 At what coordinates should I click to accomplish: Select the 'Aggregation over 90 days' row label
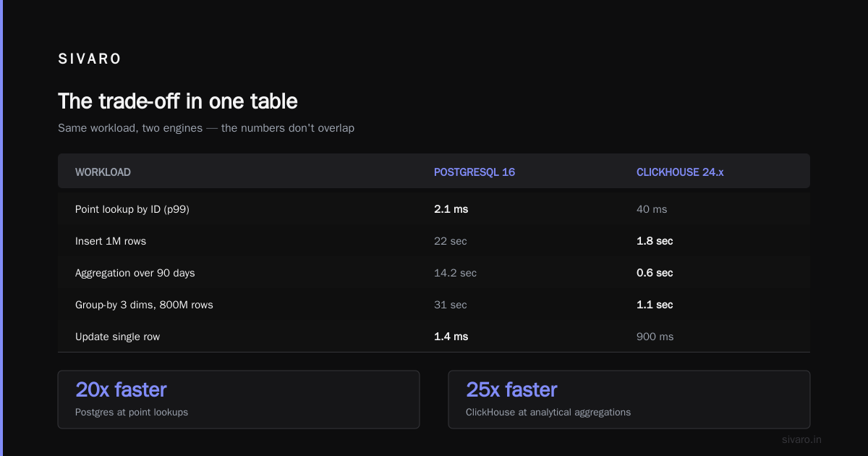135,273
